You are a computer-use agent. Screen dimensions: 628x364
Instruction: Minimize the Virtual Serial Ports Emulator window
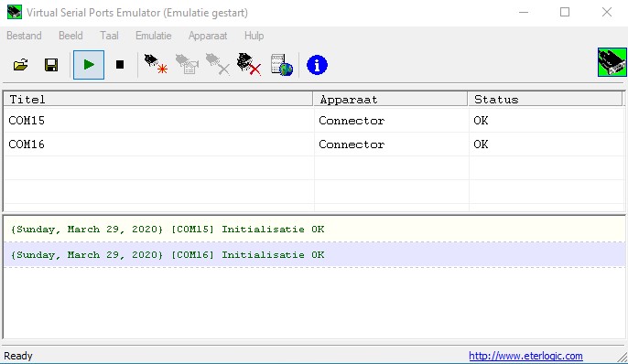(524, 13)
